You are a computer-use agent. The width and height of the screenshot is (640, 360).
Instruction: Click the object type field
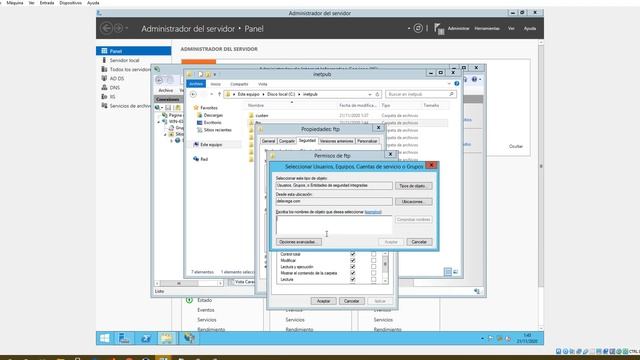click(334, 186)
